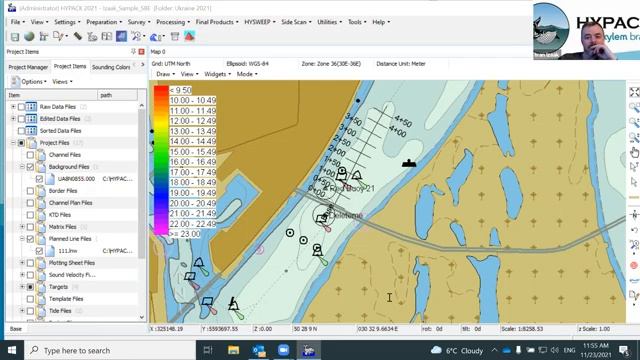Open the Side Scan menu
Image resolution: width=640 pixels, height=360 pixels.
296,22
